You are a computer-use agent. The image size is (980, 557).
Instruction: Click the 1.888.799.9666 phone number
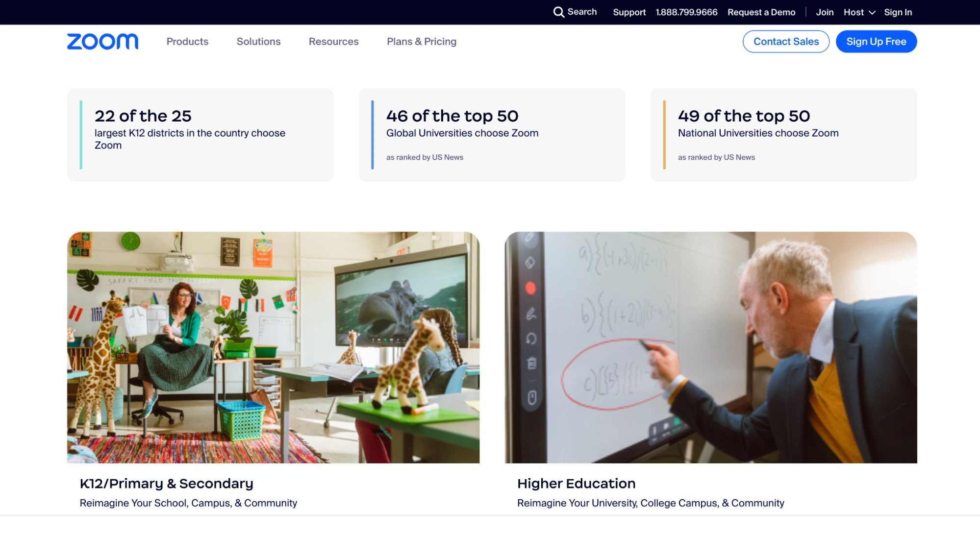point(686,12)
